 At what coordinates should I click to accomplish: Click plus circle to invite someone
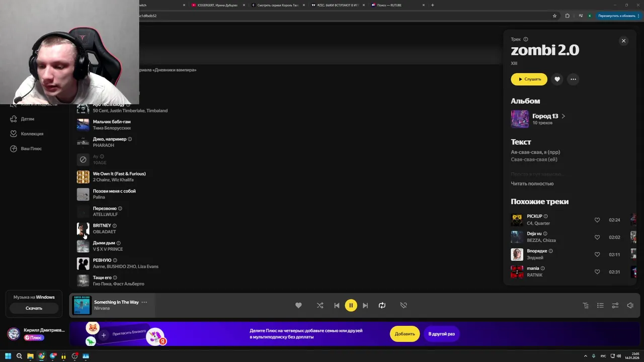[104, 335]
